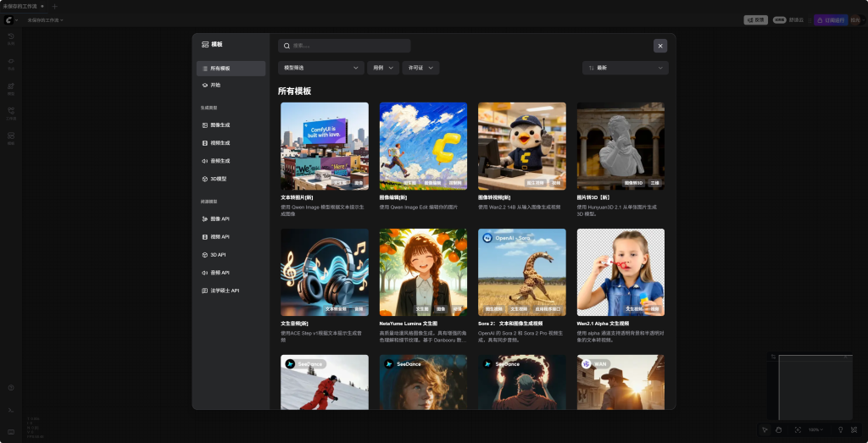Click the 图像 API category icon
The width and height of the screenshot is (868, 443).
tap(205, 219)
